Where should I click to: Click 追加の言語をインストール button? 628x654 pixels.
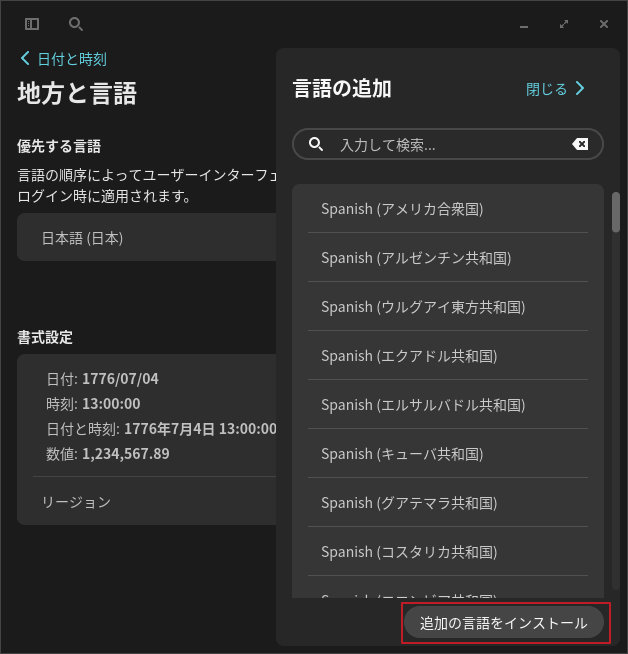pos(504,623)
